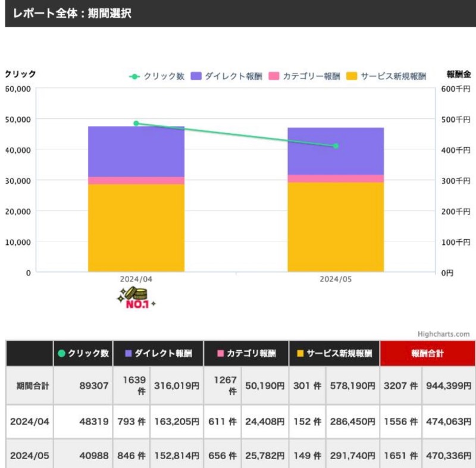
Task: Select the 2024/05 table row label
Action: 29,456
